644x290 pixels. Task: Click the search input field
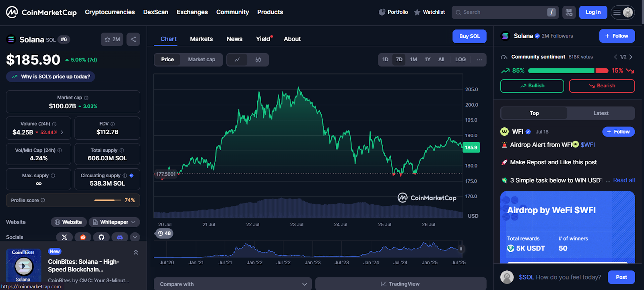coord(505,12)
